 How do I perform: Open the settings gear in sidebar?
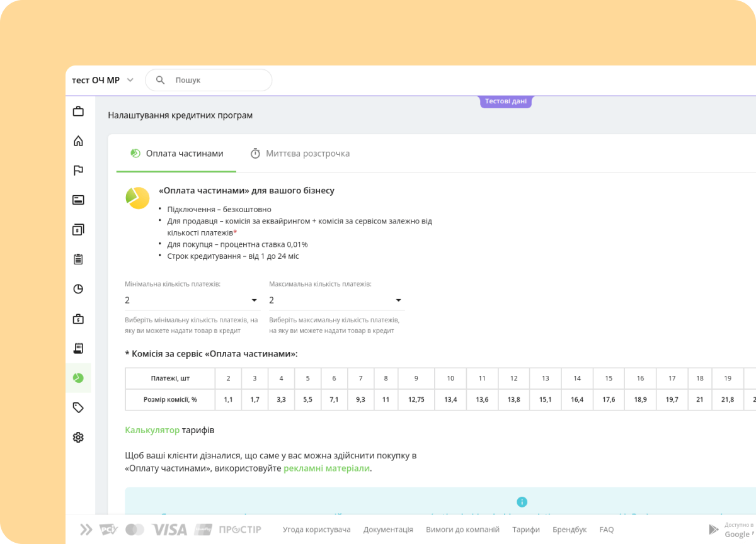pyautogui.click(x=78, y=437)
